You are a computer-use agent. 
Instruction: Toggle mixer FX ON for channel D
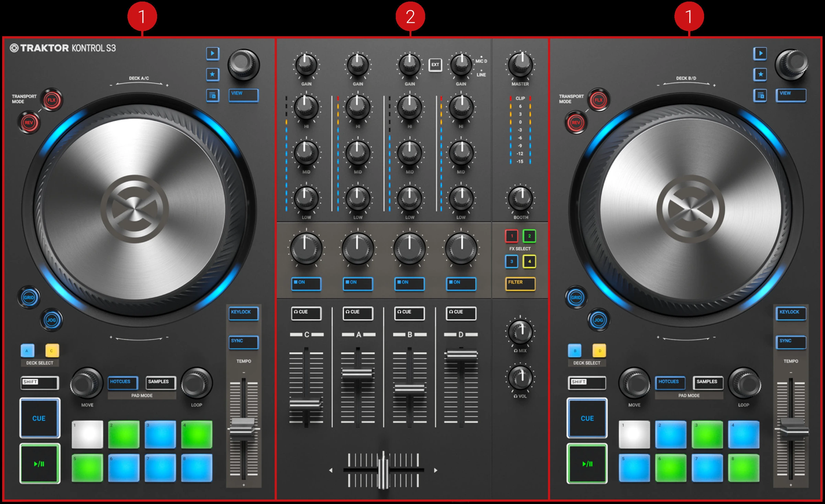tap(461, 284)
